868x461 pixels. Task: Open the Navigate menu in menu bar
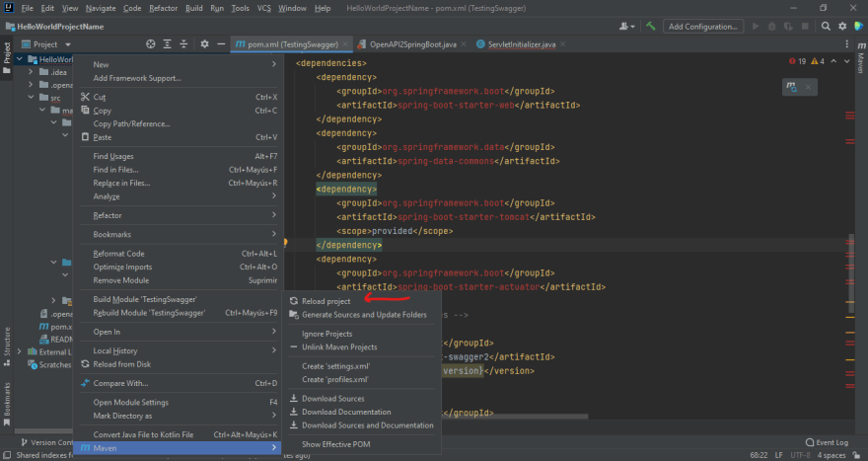pos(101,8)
